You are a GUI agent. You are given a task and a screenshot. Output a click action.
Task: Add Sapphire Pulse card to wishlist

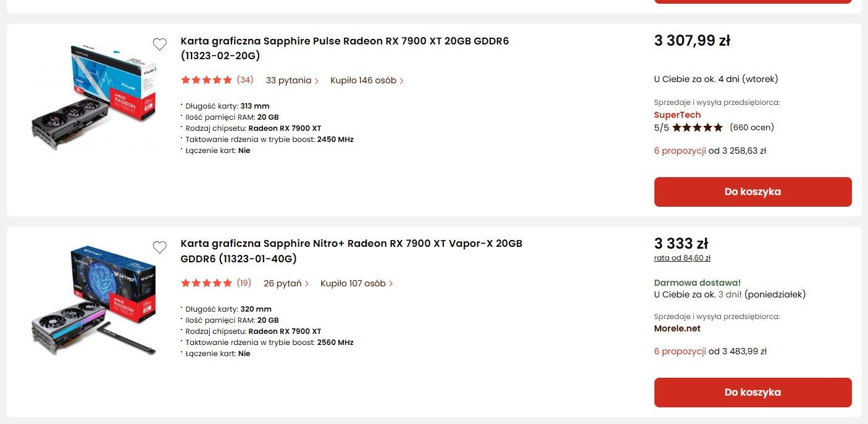tap(159, 44)
